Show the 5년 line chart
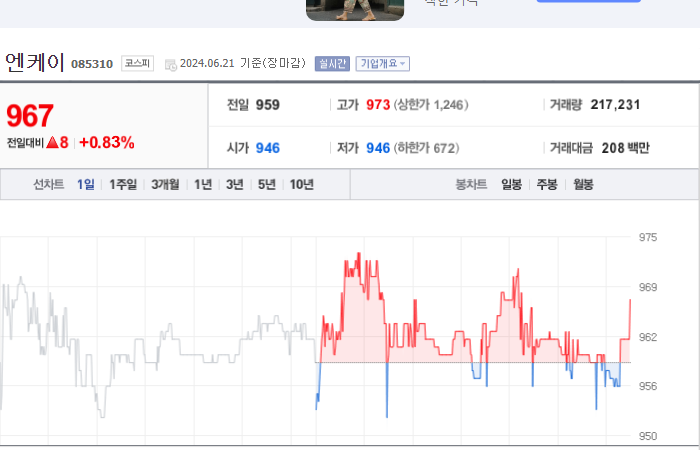 267,184
